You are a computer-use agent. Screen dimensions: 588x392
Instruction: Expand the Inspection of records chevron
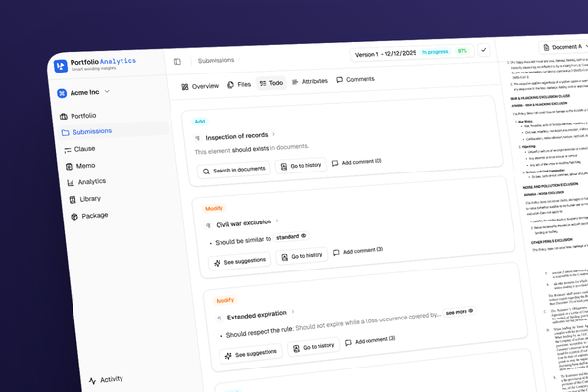(274, 134)
